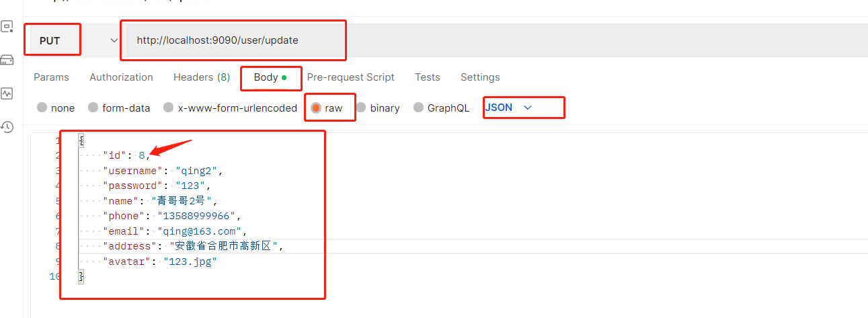Image resolution: width=868 pixels, height=318 pixels.
Task: Open the Headers (8) tab
Action: (202, 77)
